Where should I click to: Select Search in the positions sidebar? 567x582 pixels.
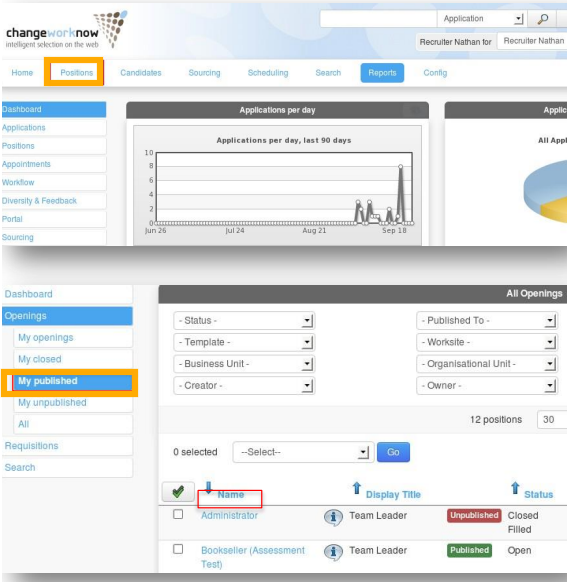click(67, 468)
